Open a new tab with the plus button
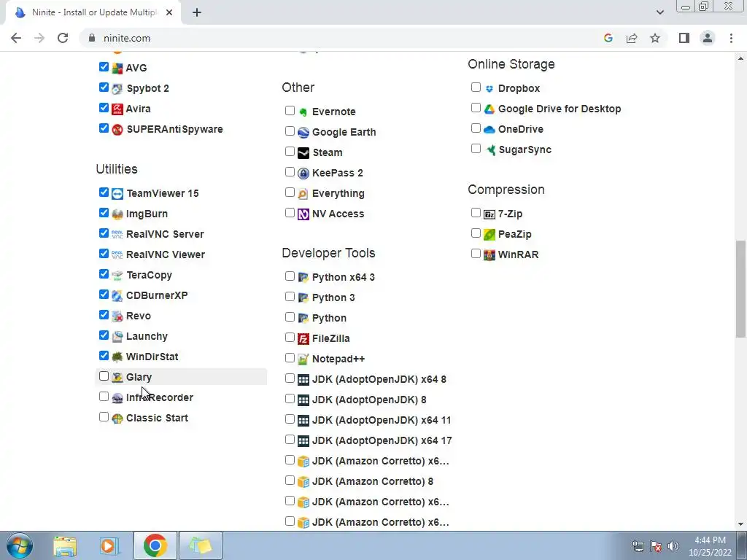 [197, 12]
